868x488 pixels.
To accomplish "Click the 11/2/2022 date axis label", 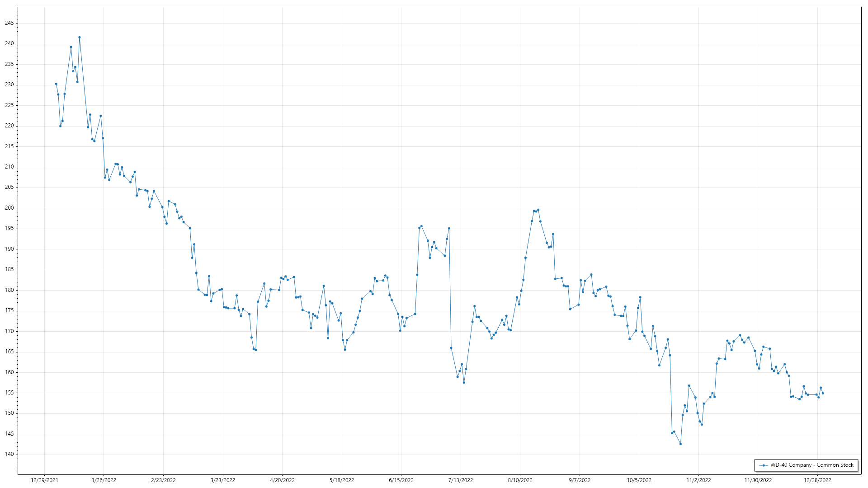I will coord(698,480).
